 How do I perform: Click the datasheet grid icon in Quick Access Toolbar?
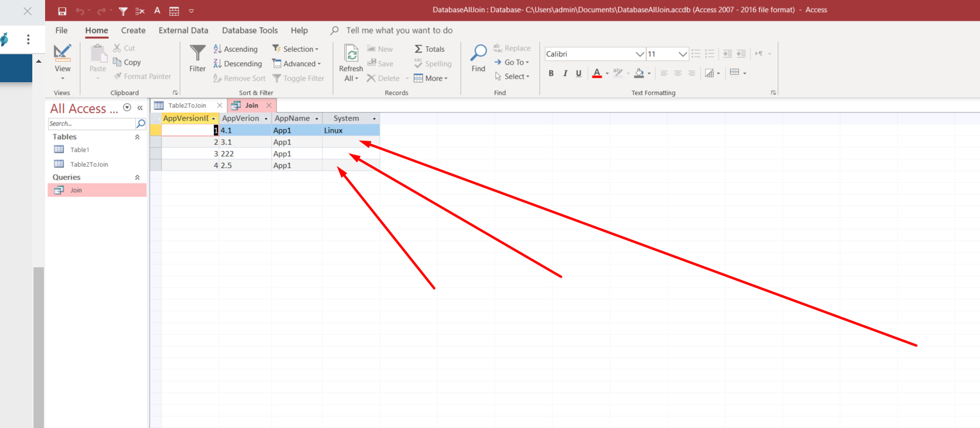[174, 11]
